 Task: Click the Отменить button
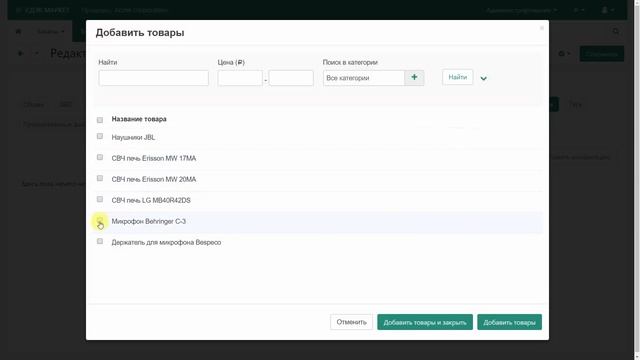[x=351, y=322]
